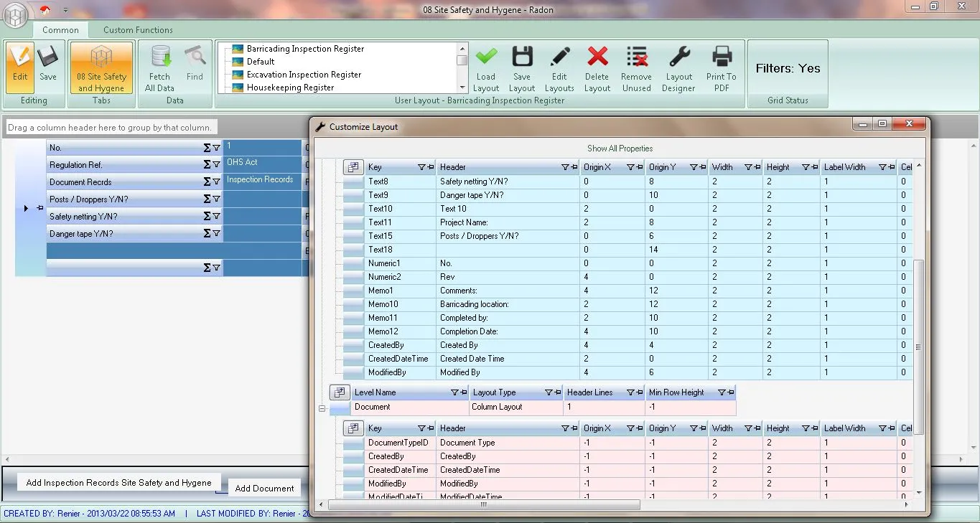Click Remove Unused icon
This screenshot has height=523, width=980.
coord(637,67)
